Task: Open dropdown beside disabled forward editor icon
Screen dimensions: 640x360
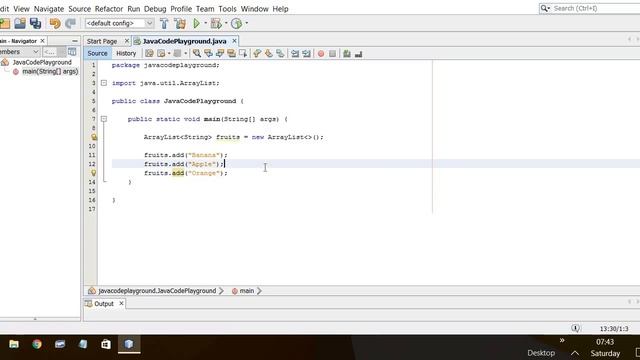Action: tap(185, 53)
